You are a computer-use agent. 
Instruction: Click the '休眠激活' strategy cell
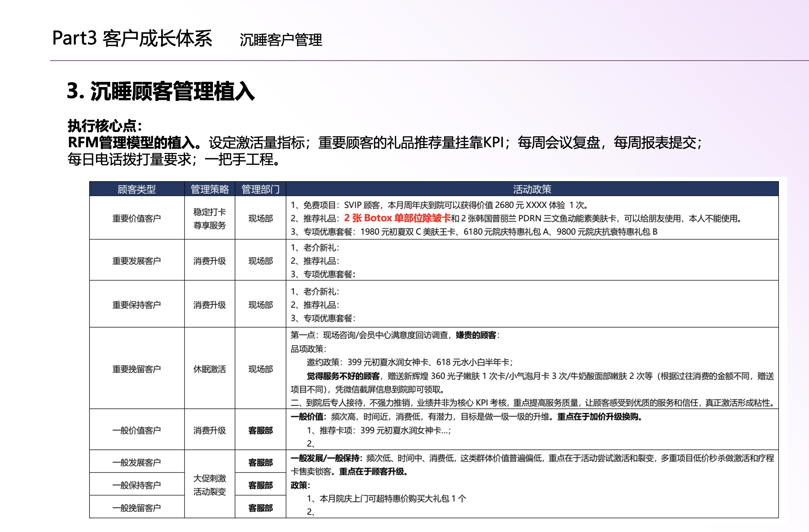(x=209, y=369)
